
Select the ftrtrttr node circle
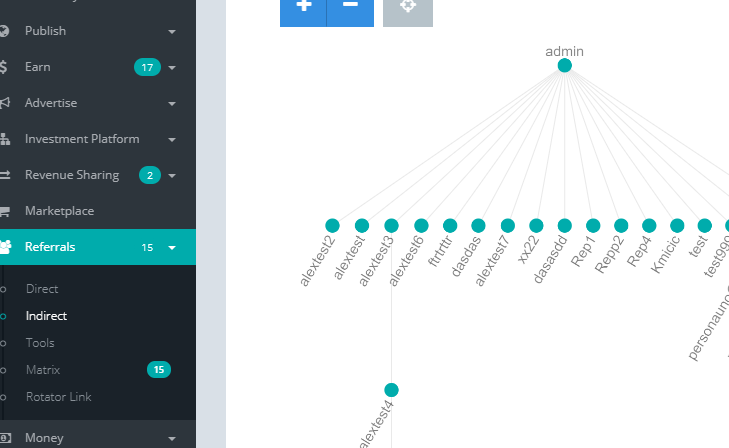450,226
